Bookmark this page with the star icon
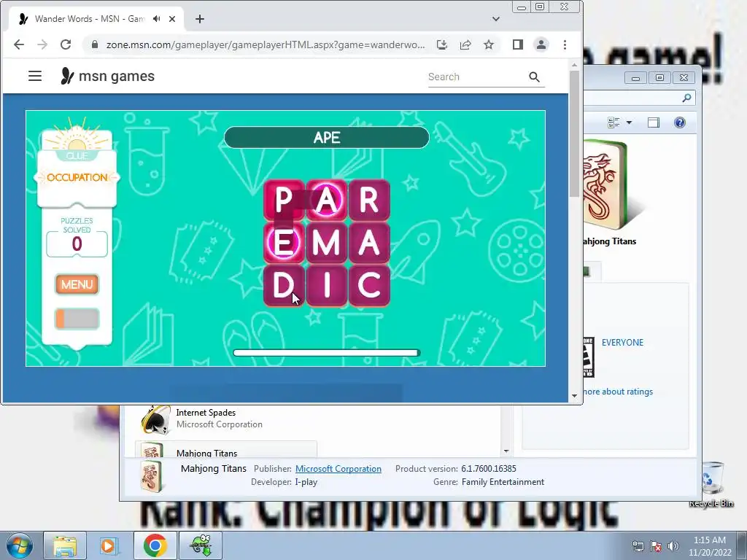This screenshot has height=560, width=747. (x=489, y=44)
